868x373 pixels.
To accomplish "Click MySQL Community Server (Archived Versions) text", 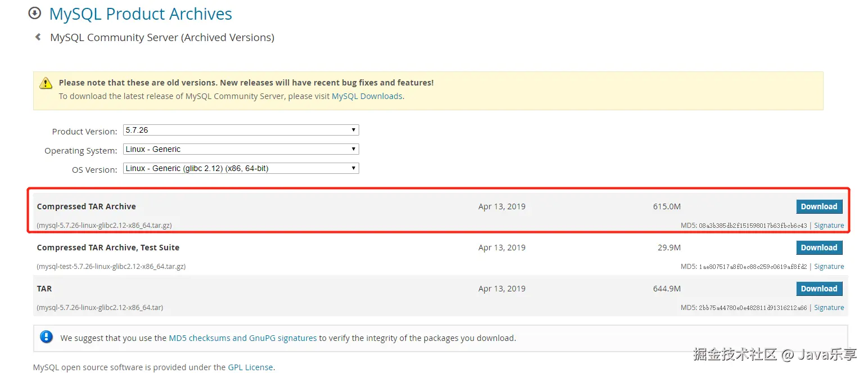I will point(162,38).
